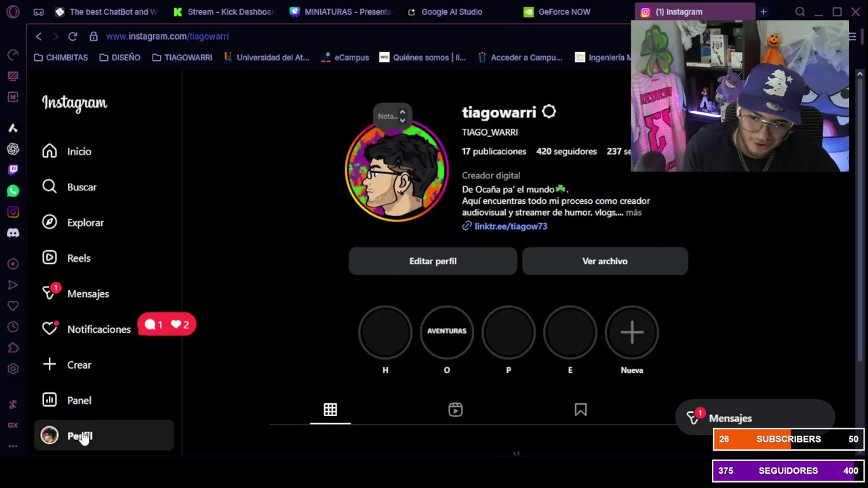Open eCampus bookmark

(x=344, y=58)
